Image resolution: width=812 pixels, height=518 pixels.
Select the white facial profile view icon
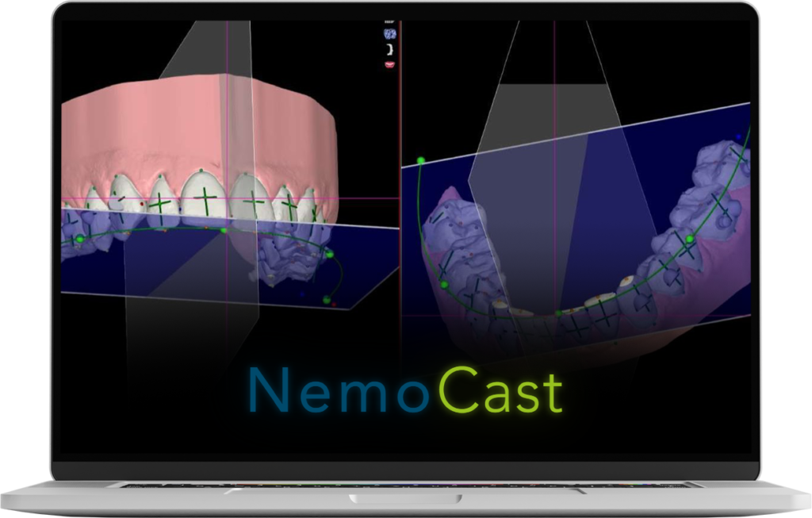tap(389, 48)
